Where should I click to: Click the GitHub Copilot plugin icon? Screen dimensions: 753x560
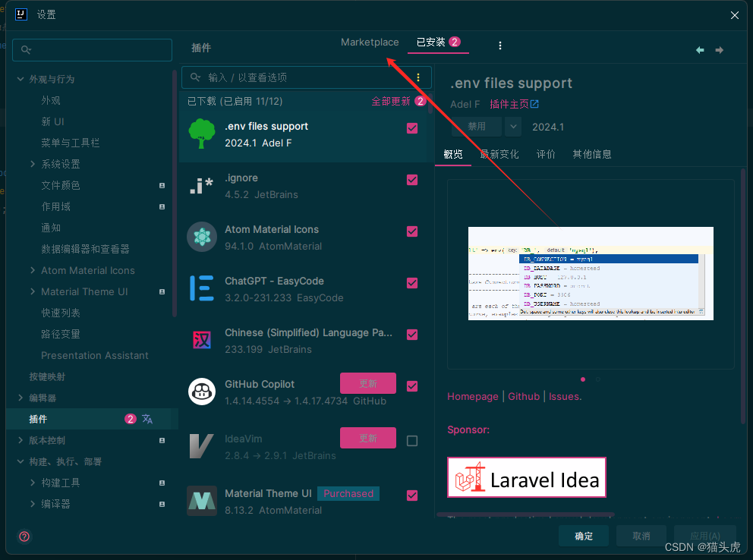(x=202, y=392)
